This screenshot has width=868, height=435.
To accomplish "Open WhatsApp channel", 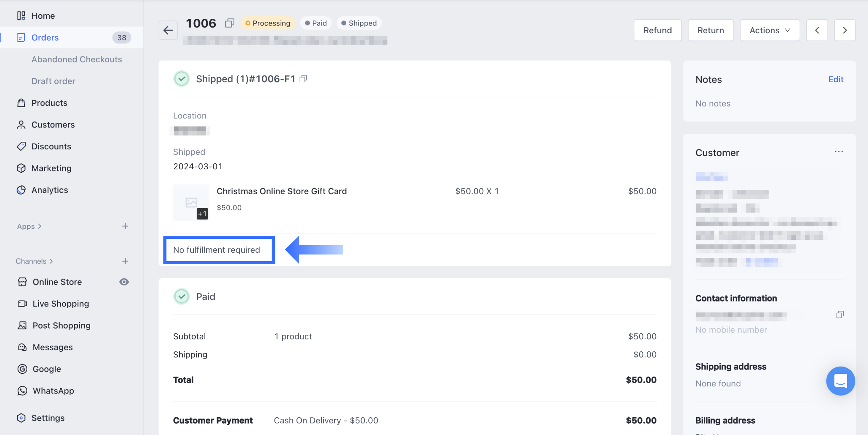I will tap(53, 391).
